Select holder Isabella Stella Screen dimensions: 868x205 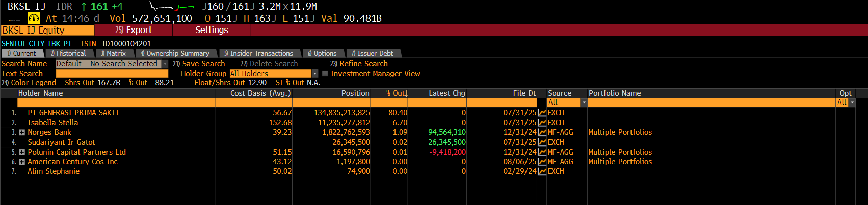(x=52, y=123)
